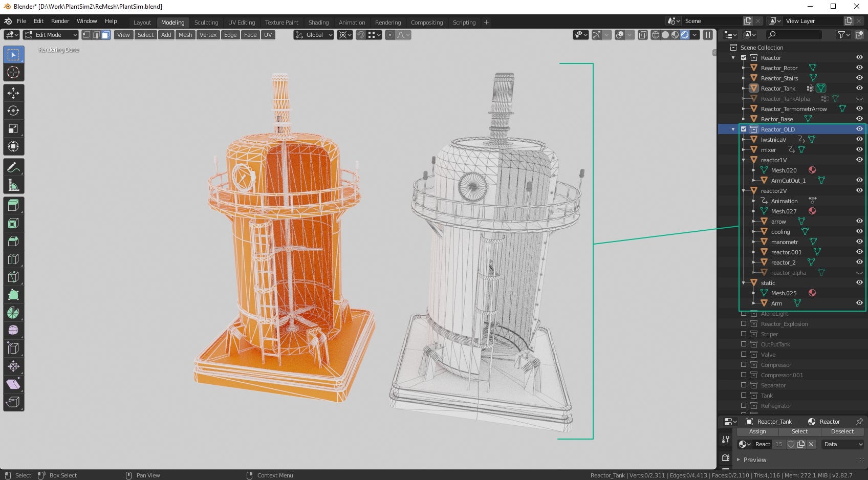Click the Deselect material button
868x480 pixels.
click(x=842, y=431)
